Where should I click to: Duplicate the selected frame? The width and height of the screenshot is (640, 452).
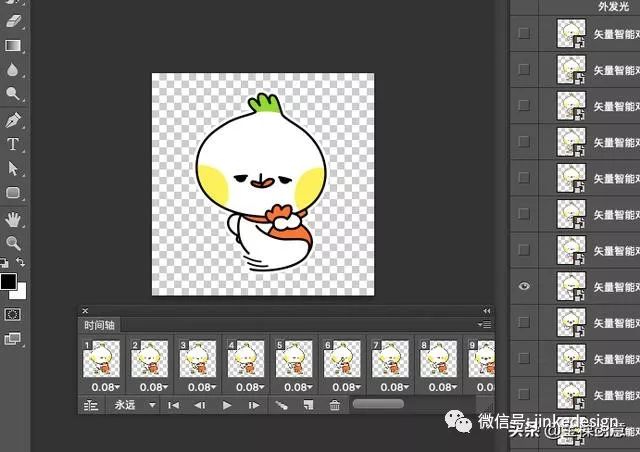(308, 405)
